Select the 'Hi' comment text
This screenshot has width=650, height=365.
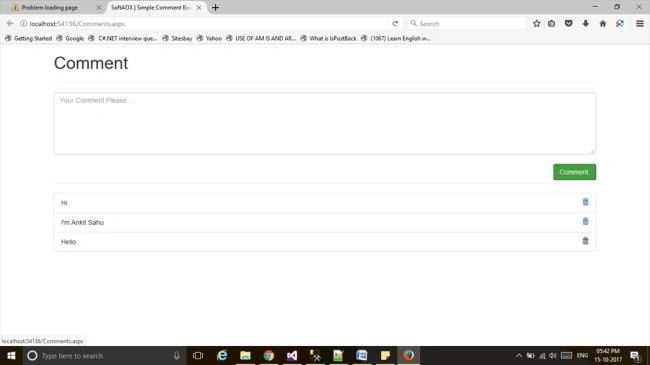pos(64,203)
